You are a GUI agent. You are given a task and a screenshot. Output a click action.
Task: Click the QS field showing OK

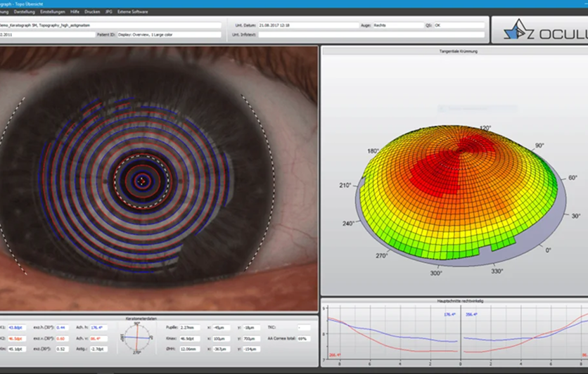pos(459,25)
